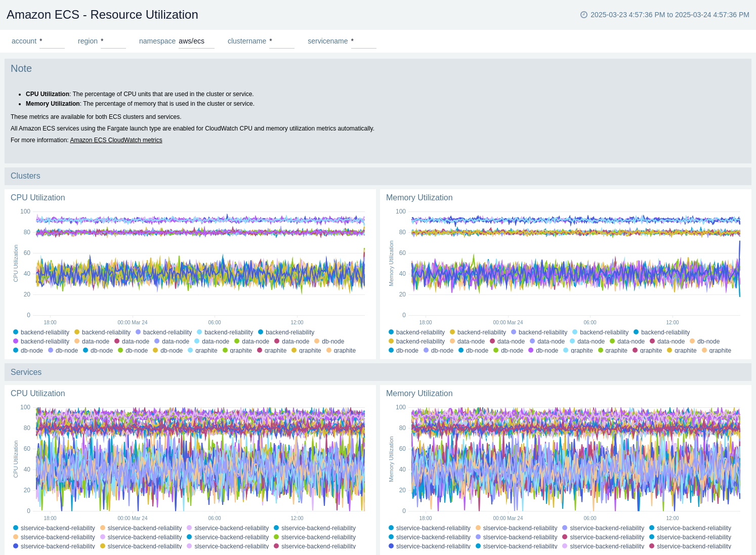Toggle yellow backend-reliability series in Clusters CPU legend
Screen dimensions: 756x555
(102, 332)
